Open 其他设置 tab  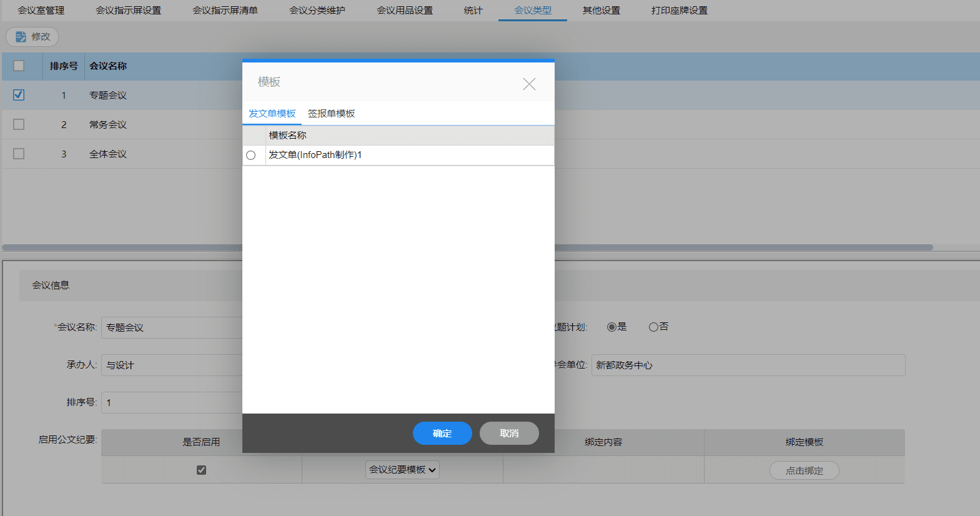[601, 11]
